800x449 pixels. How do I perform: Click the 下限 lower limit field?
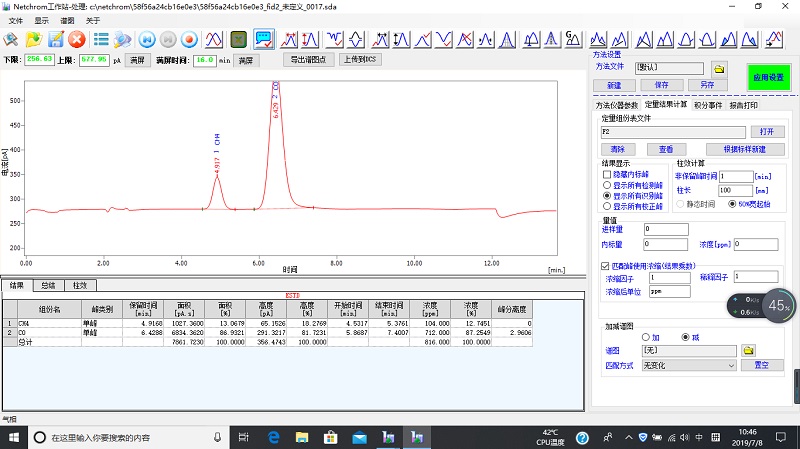tap(39, 60)
